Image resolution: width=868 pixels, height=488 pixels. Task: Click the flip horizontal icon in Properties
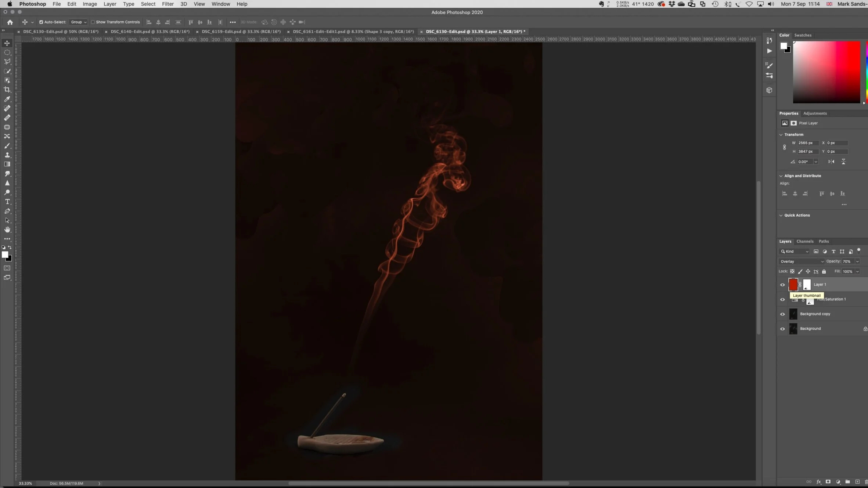[831, 162]
